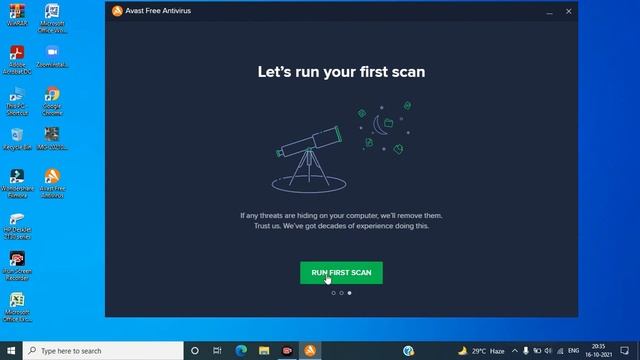The image size is (640, 360).
Task: Select the IMG image file on desktop
Action: click(x=52, y=139)
